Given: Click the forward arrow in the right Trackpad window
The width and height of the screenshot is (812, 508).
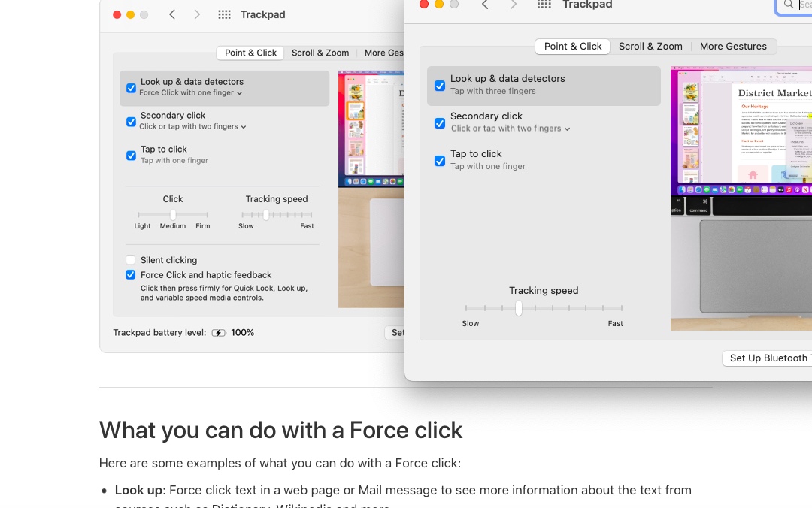Looking at the screenshot, I should pos(514,5).
